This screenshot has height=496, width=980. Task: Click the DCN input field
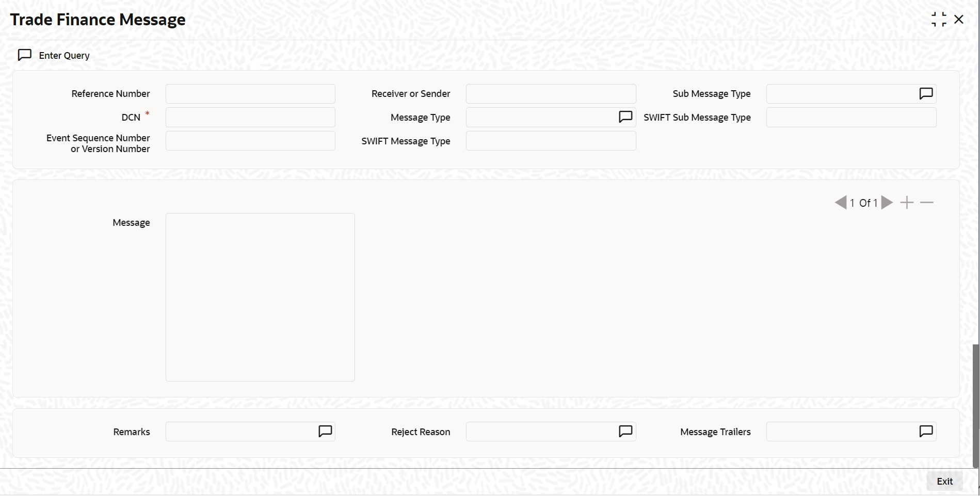[x=250, y=117]
